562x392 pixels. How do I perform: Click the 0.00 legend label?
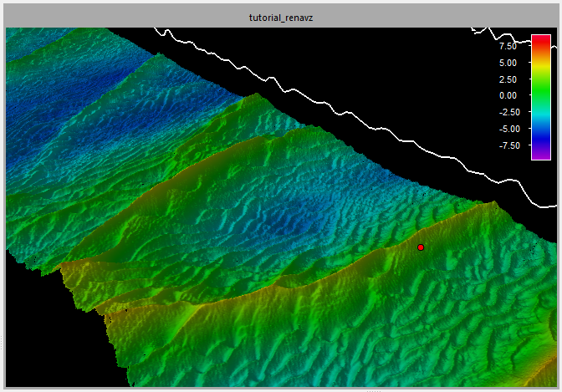[508, 96]
